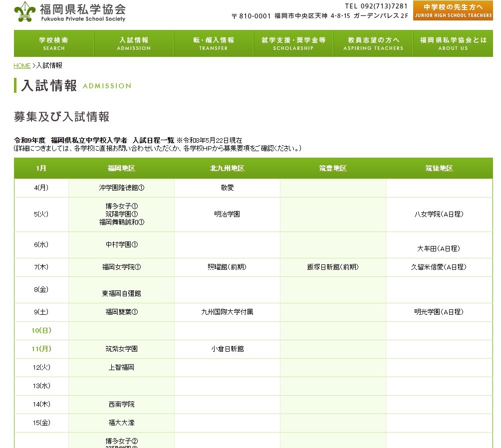Open the 入試情報 ADMISSION menu
Image resolution: width=501 pixels, height=448 pixels.
coord(134,43)
